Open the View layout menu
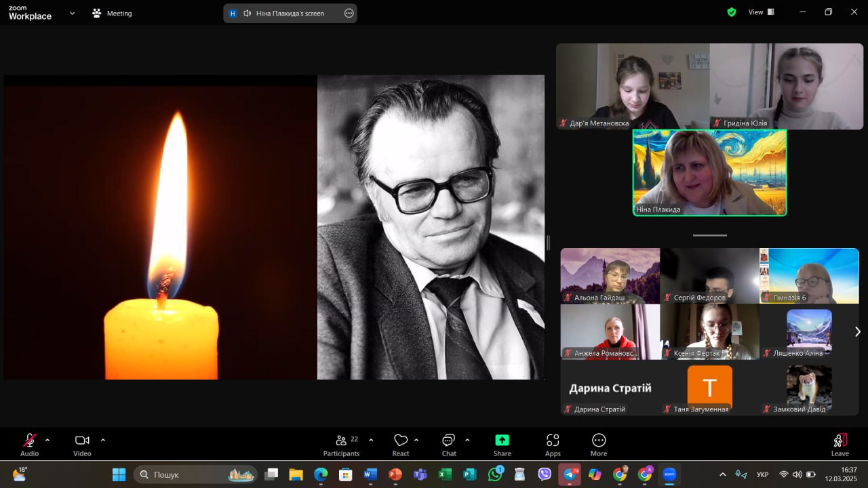The image size is (868, 488). 761,12
